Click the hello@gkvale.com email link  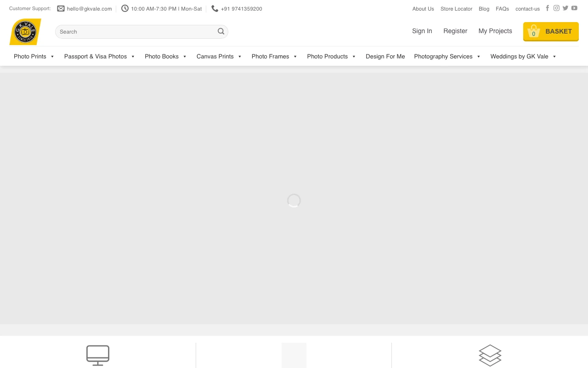pos(89,9)
